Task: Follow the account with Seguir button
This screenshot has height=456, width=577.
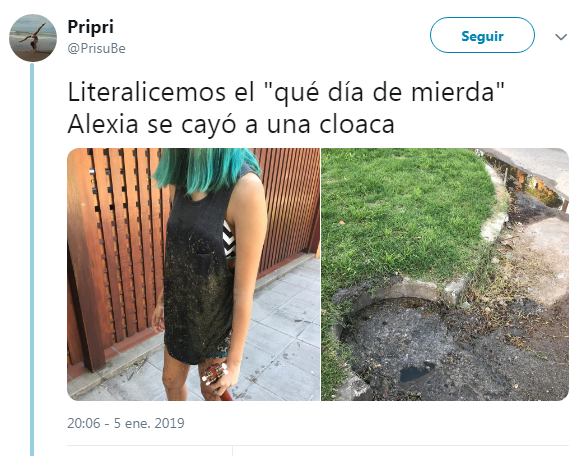Action: coord(482,35)
